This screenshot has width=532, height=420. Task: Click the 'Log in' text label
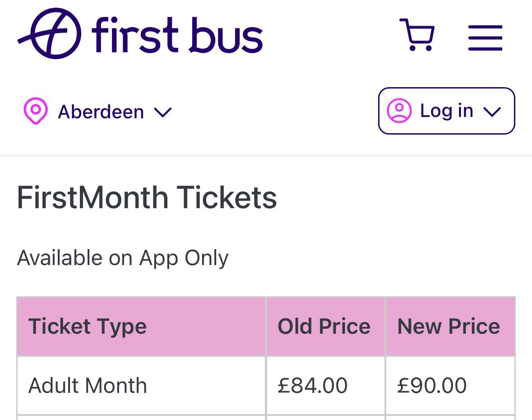(x=446, y=111)
